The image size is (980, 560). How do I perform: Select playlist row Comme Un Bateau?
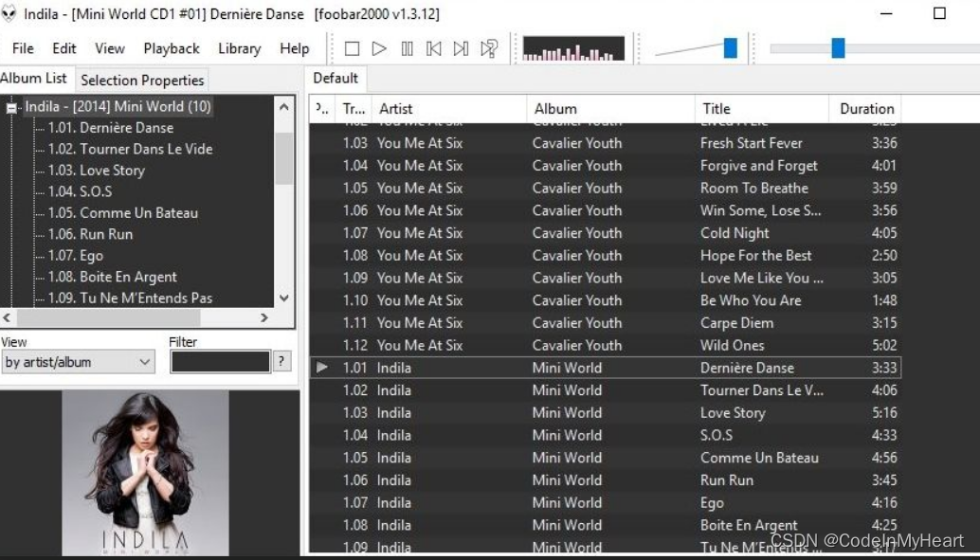tap(605, 458)
